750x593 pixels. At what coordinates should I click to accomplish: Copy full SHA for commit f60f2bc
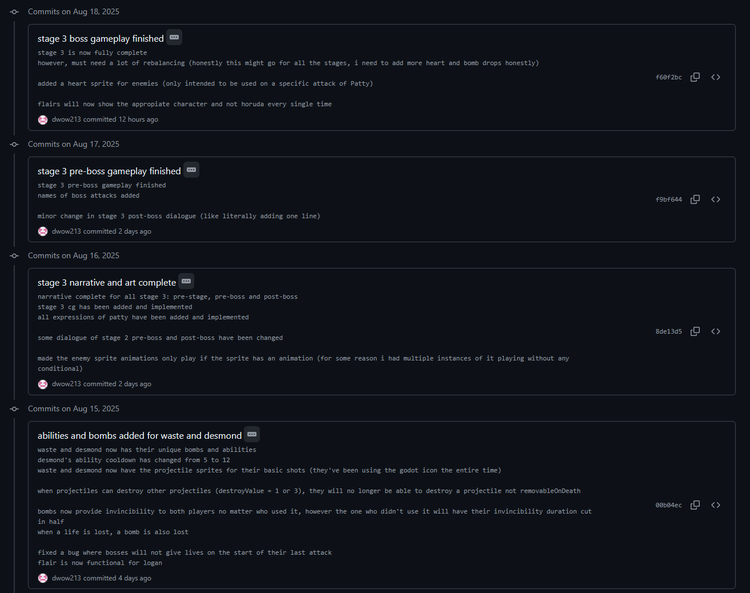click(695, 77)
